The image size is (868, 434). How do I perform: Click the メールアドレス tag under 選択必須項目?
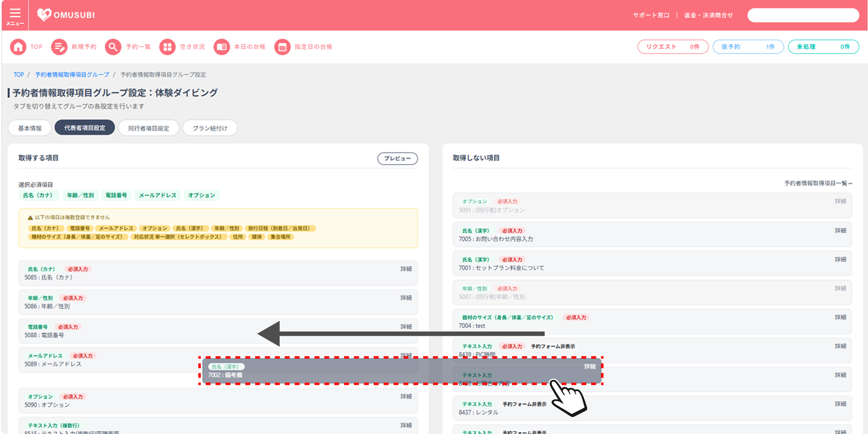(x=157, y=196)
